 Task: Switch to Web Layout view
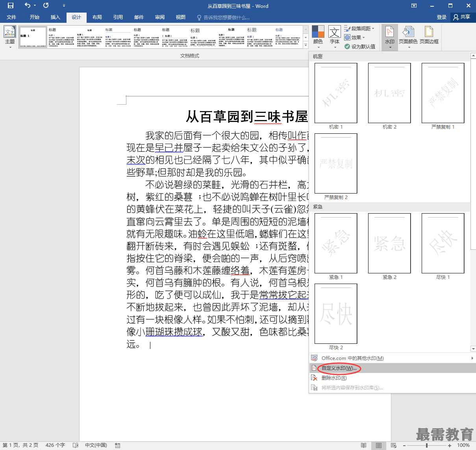[x=393, y=445]
